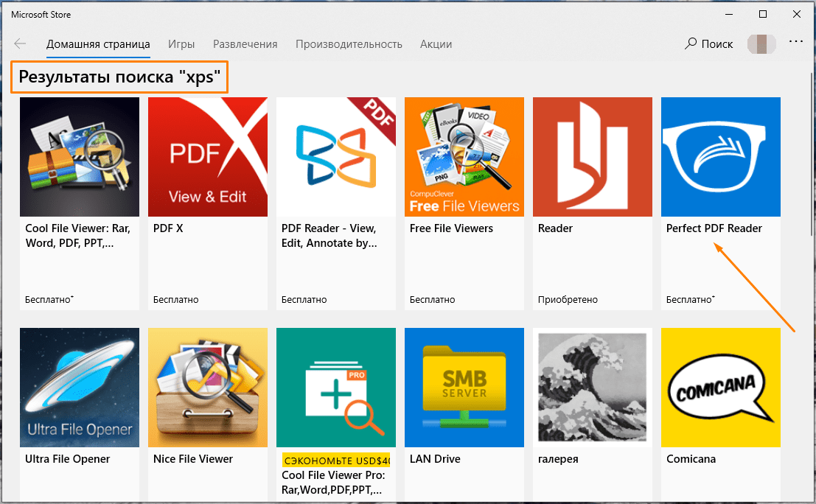Click the 'Comicana' title text
The height and width of the screenshot is (504, 816).
(x=691, y=459)
